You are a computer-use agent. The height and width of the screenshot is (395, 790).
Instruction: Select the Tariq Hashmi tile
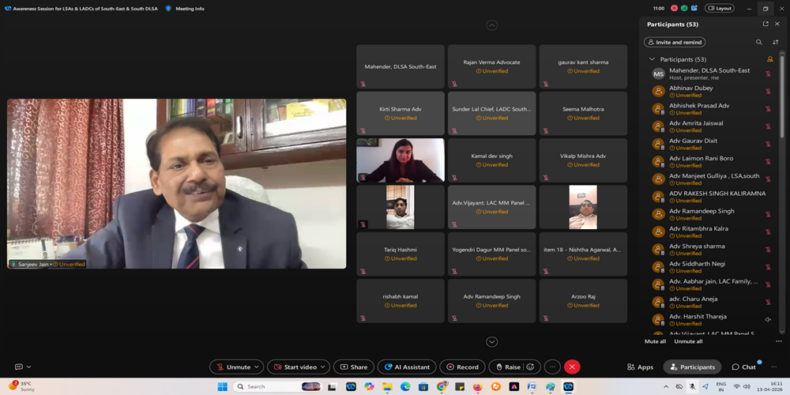pos(401,254)
